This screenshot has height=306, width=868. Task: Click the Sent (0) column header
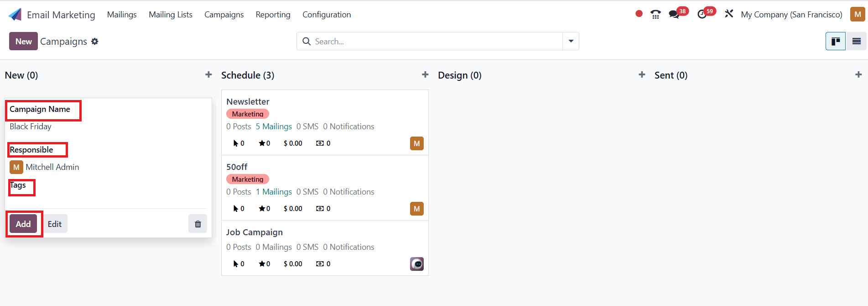click(671, 75)
